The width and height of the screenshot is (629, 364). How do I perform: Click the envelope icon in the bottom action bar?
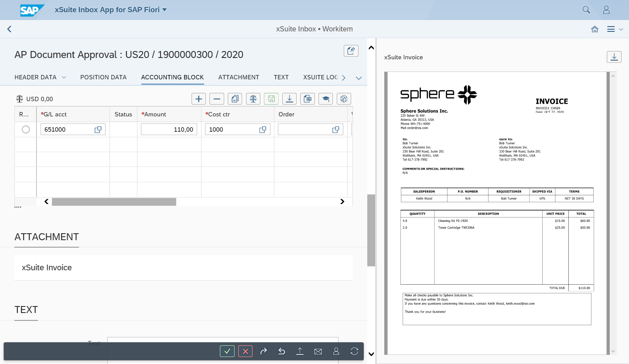click(x=318, y=351)
